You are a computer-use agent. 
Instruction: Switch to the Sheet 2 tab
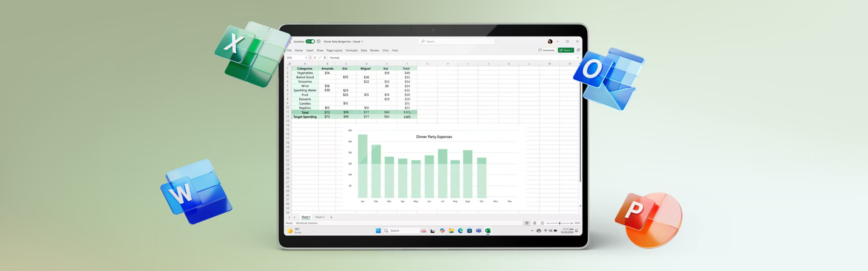[x=320, y=217]
